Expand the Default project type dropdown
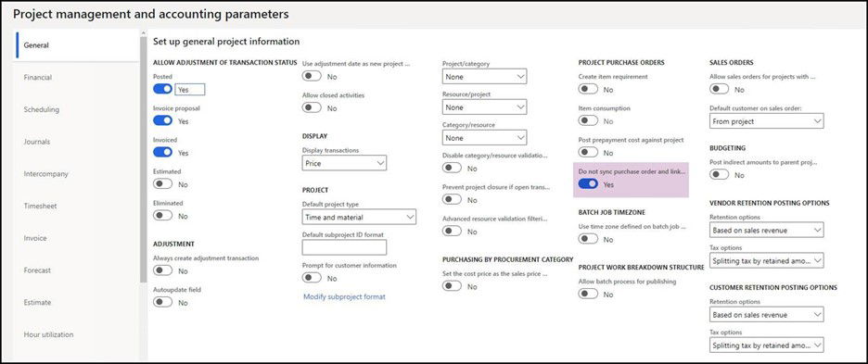This screenshot has width=868, height=364. [359, 217]
